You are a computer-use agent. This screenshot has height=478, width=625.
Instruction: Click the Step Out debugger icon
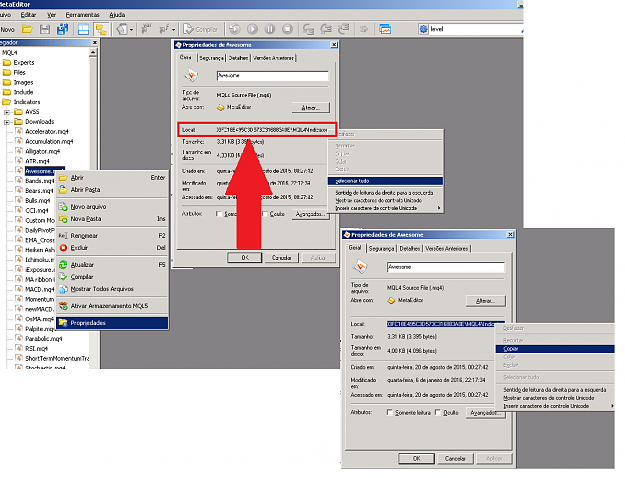click(x=344, y=29)
